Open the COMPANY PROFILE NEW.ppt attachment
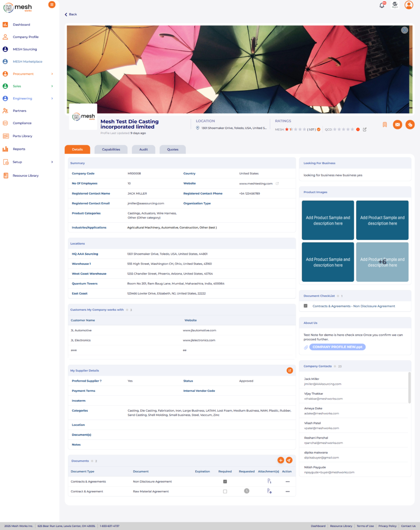Image resolution: width=420 pixels, height=530 pixels. tap(337, 347)
